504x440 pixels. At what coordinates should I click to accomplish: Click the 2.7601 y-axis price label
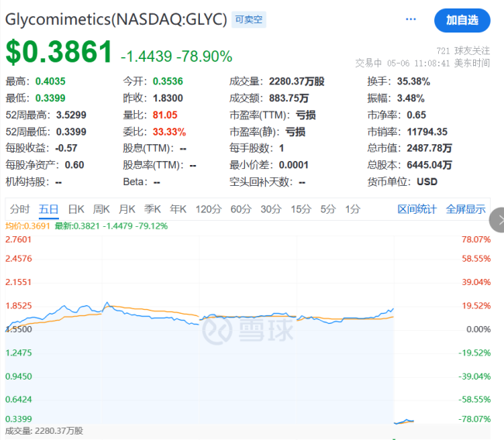coord(19,239)
